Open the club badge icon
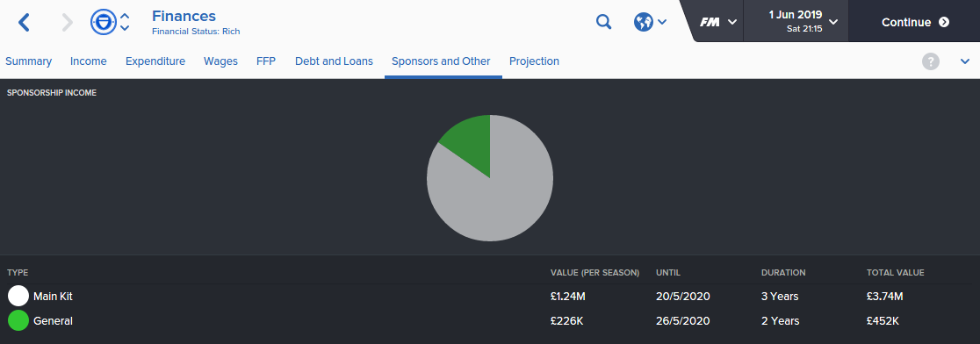The image size is (980, 344). tap(103, 23)
